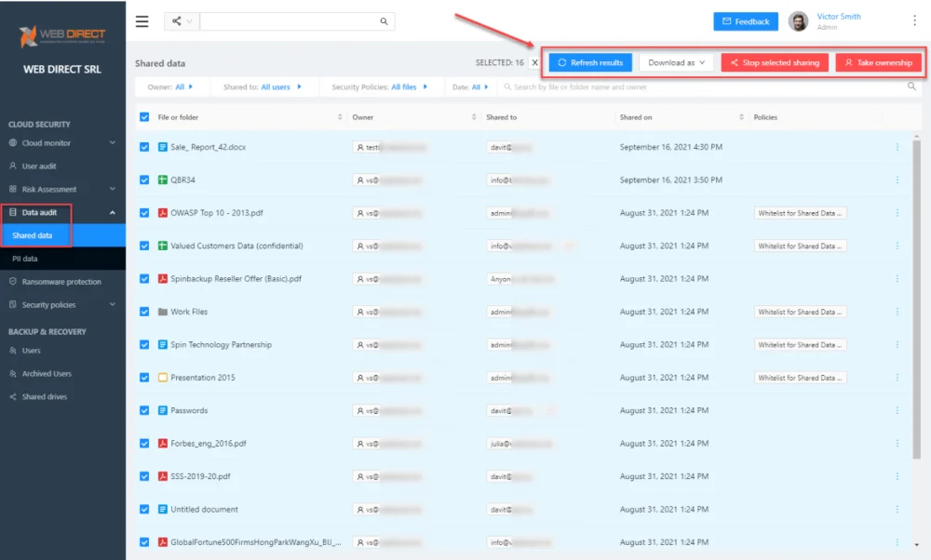Screen dimensions: 931x560
Task: Open row menu for Work Files folder
Action: point(897,312)
